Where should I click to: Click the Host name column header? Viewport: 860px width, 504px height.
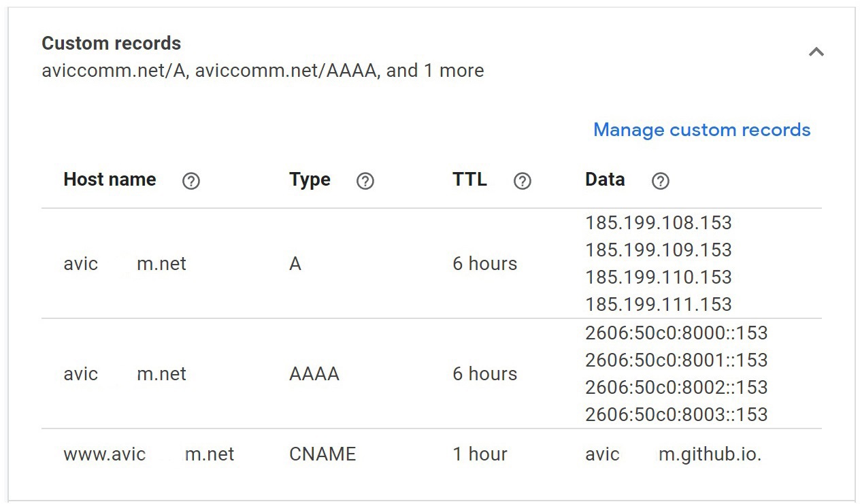110,180
